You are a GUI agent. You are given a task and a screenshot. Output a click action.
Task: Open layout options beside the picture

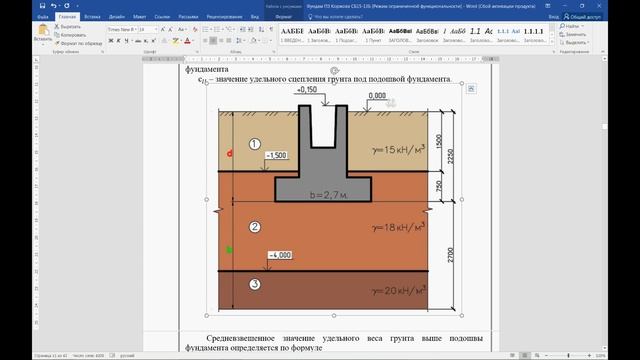pos(471,89)
